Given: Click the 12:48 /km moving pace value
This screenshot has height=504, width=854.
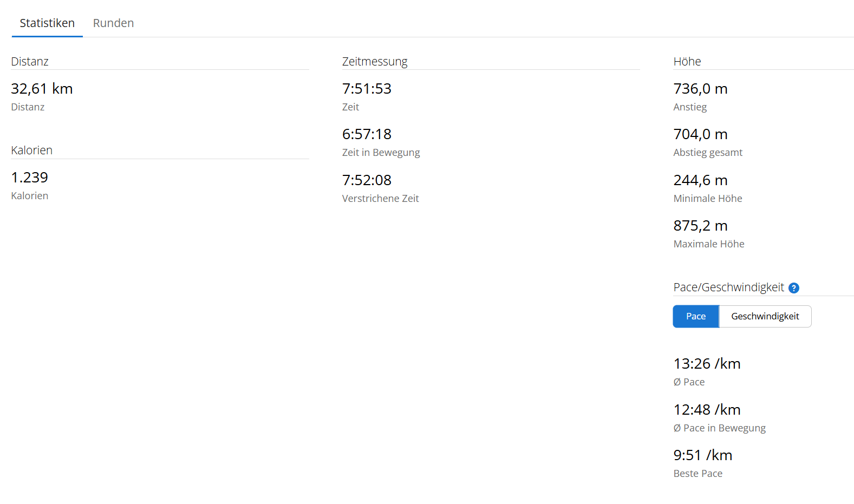Looking at the screenshot, I should point(707,410).
